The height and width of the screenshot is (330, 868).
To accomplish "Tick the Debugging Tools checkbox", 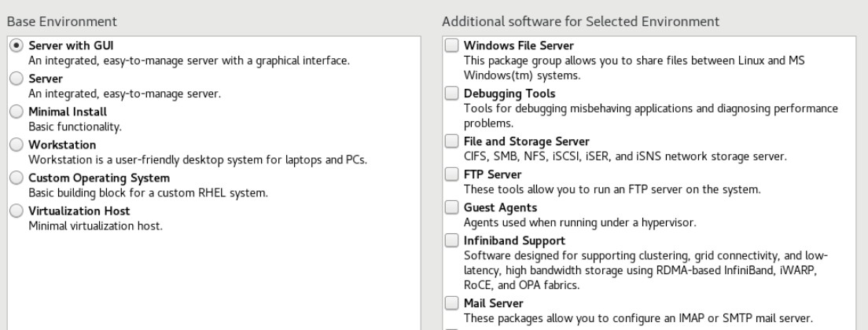I will coord(451,93).
